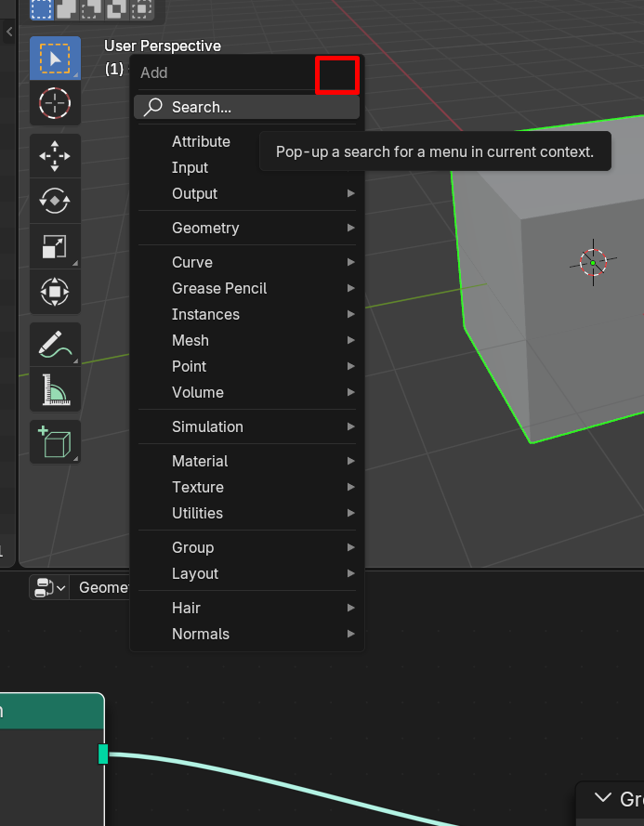The image size is (644, 826).
Task: Select the Scale tool
Action: coord(56,246)
